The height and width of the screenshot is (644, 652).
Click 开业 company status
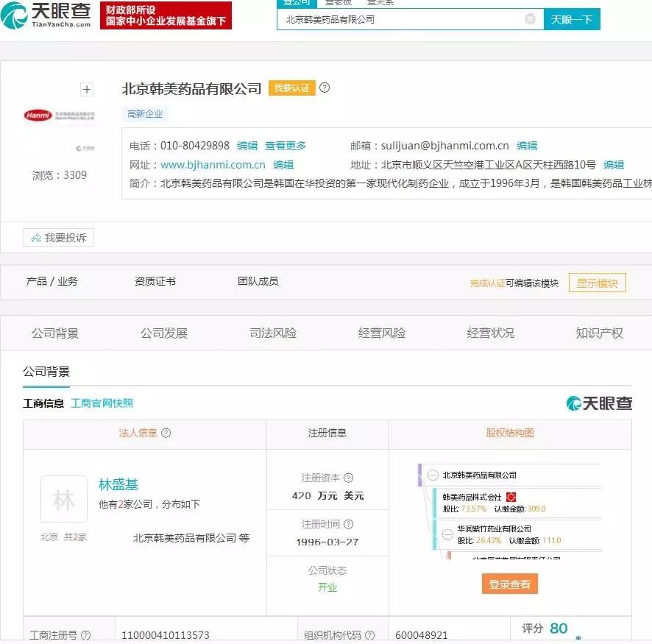(327, 587)
